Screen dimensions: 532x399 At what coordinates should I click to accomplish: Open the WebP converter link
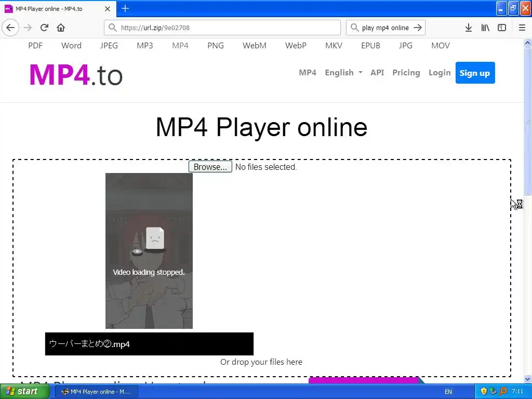(x=296, y=46)
